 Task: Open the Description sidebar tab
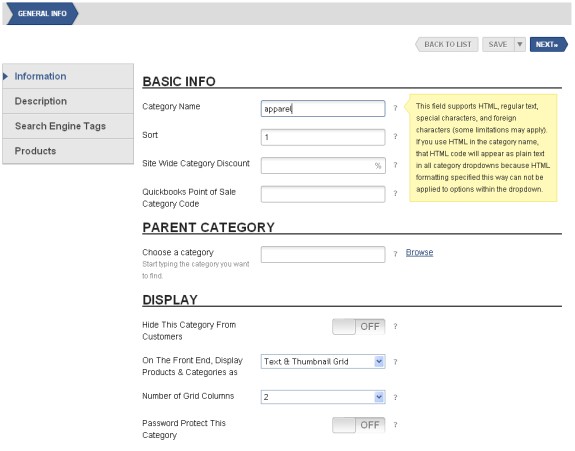pos(68,101)
